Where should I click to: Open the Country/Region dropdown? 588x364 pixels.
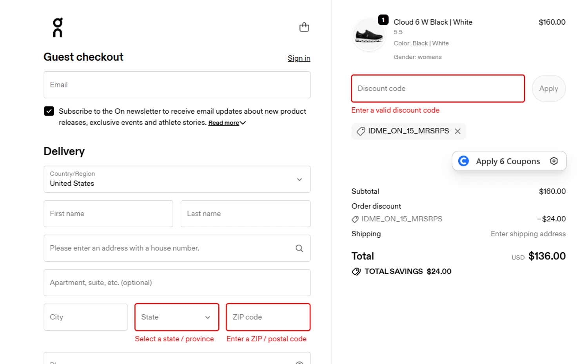tap(177, 179)
